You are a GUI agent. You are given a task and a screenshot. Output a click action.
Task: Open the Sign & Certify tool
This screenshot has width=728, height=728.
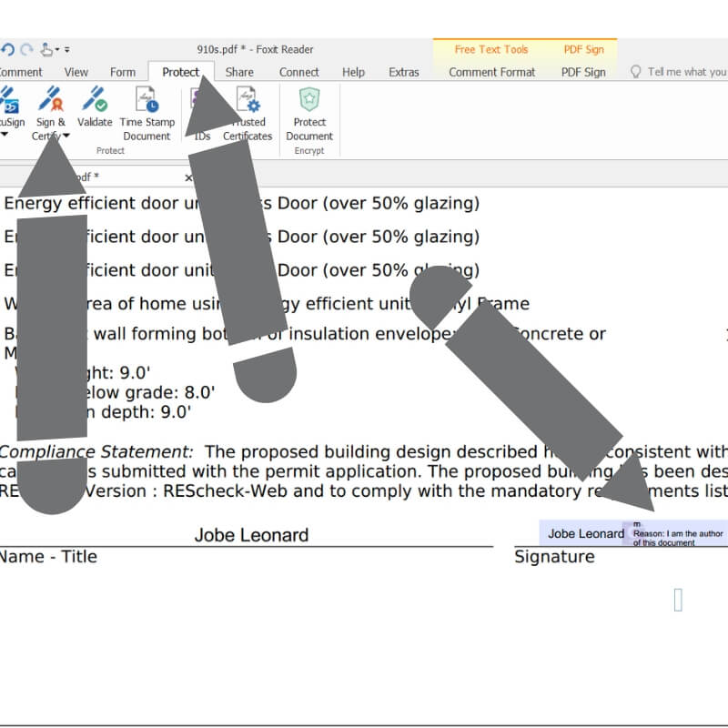point(50,107)
